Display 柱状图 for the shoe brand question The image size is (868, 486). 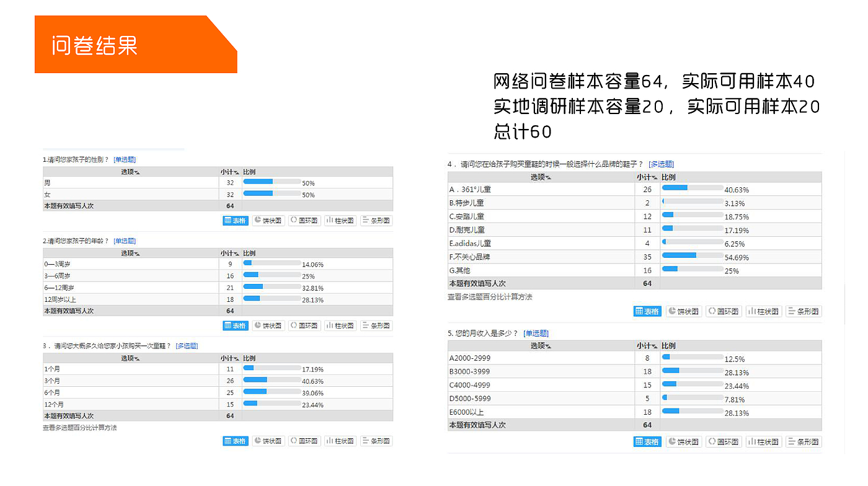[764, 311]
